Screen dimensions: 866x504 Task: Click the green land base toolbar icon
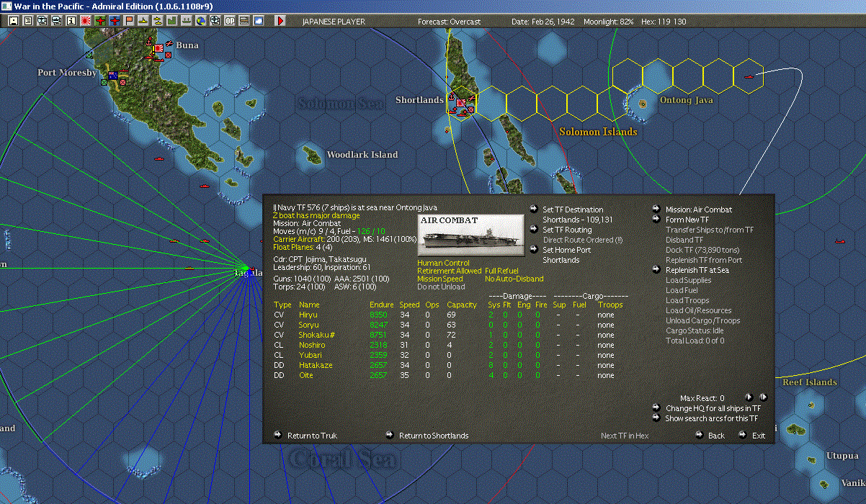pos(171,21)
